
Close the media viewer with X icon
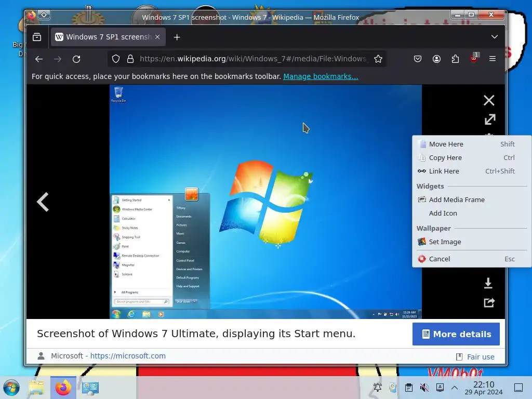(x=489, y=100)
